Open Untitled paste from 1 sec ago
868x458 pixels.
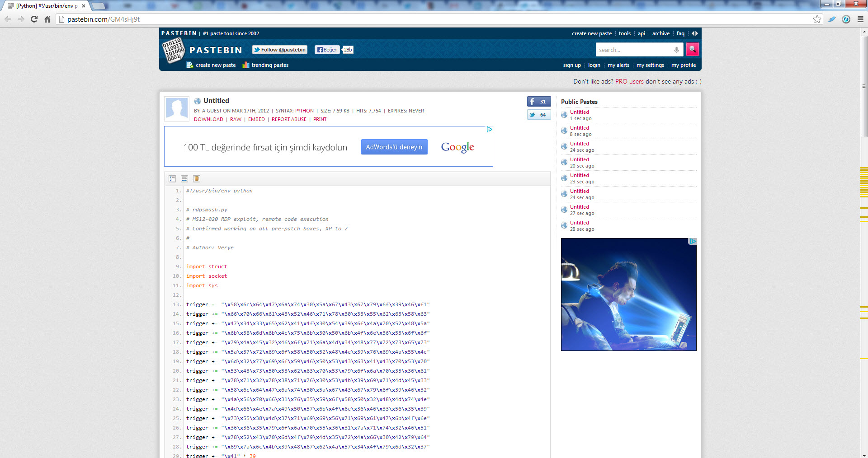tap(580, 112)
